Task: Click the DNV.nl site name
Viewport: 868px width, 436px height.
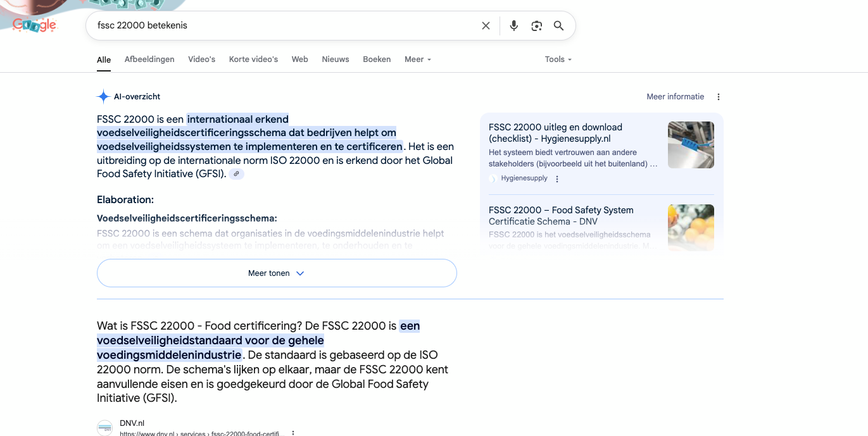Action: [x=132, y=423]
